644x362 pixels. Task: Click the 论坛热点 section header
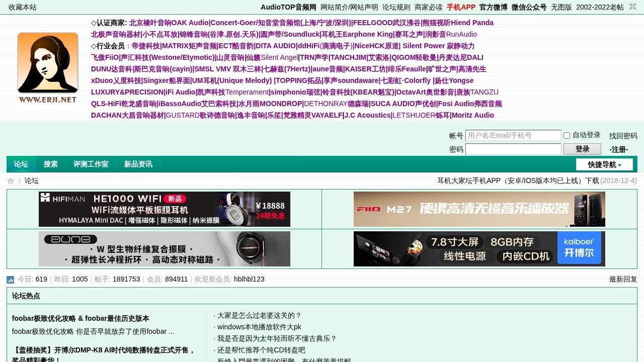click(26, 296)
